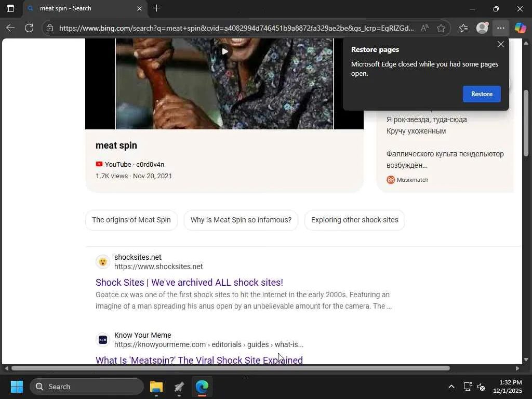The height and width of the screenshot is (399, 532).
Task: Switch to Microsoft Edge on taskbar
Action: (202, 387)
